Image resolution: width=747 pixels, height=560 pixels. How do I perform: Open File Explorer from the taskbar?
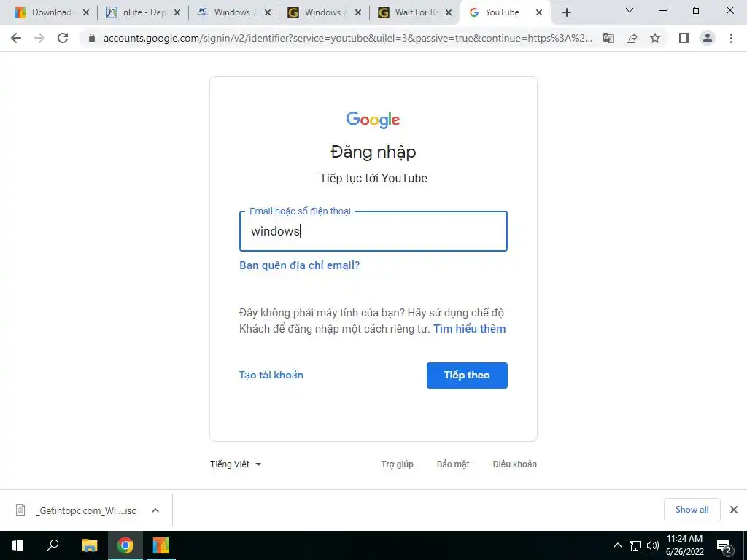pyautogui.click(x=89, y=545)
